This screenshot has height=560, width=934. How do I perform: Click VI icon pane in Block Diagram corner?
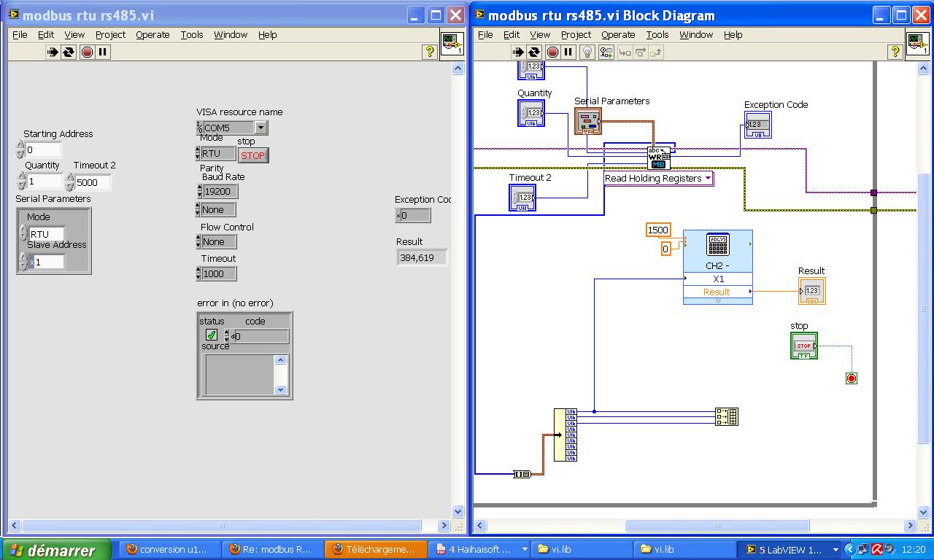coord(917,44)
